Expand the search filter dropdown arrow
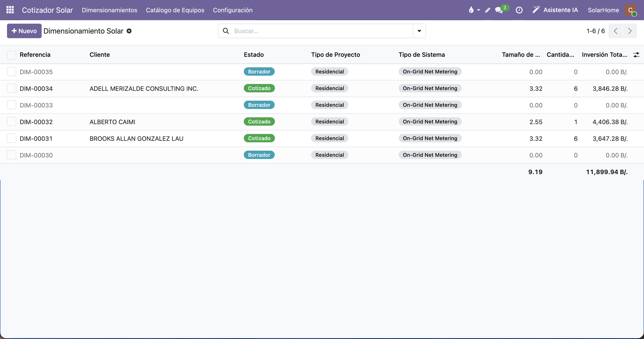 pyautogui.click(x=419, y=31)
